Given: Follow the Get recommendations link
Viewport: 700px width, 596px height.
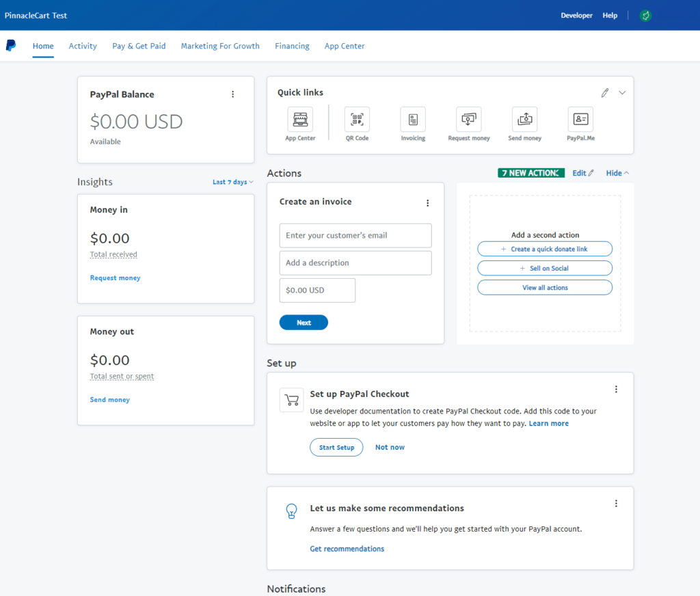Looking at the screenshot, I should coord(347,549).
